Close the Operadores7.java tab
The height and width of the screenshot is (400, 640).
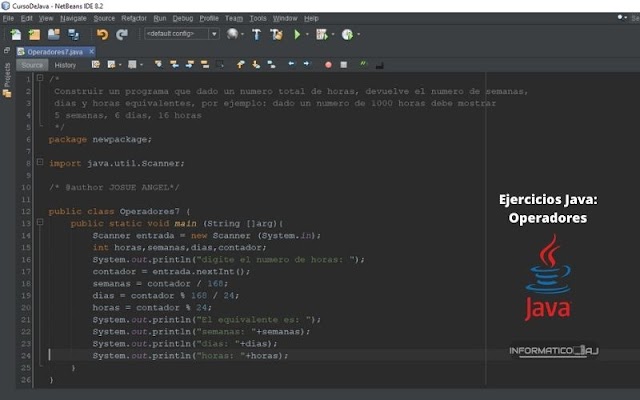click(x=91, y=51)
